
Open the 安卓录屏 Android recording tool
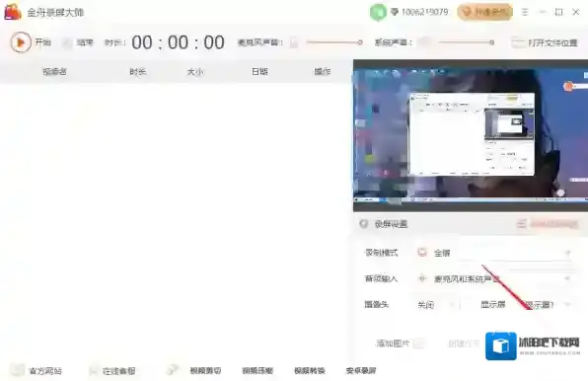click(361, 370)
